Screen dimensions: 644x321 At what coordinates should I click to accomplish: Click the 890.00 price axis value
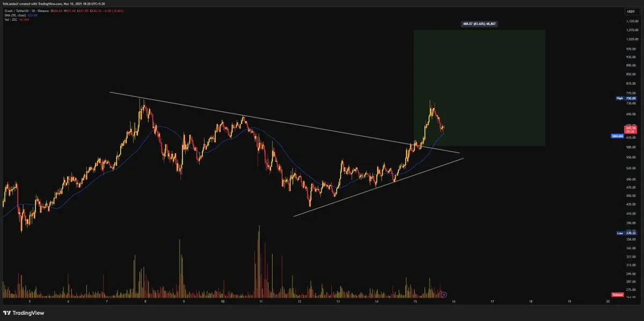tap(631, 65)
